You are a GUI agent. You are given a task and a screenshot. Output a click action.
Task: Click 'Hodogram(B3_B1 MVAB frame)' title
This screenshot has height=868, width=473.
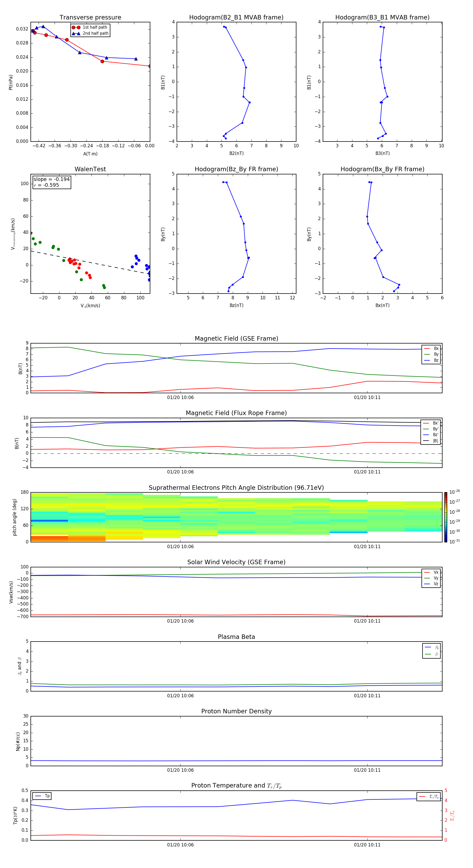[x=382, y=17]
